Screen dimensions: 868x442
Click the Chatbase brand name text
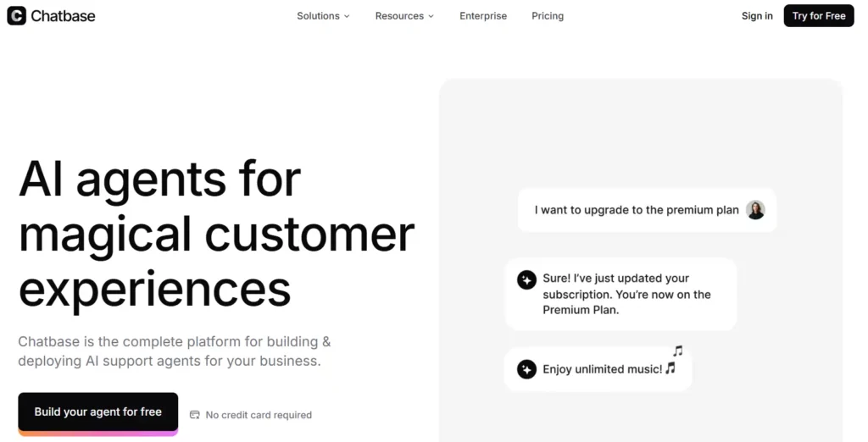point(63,16)
